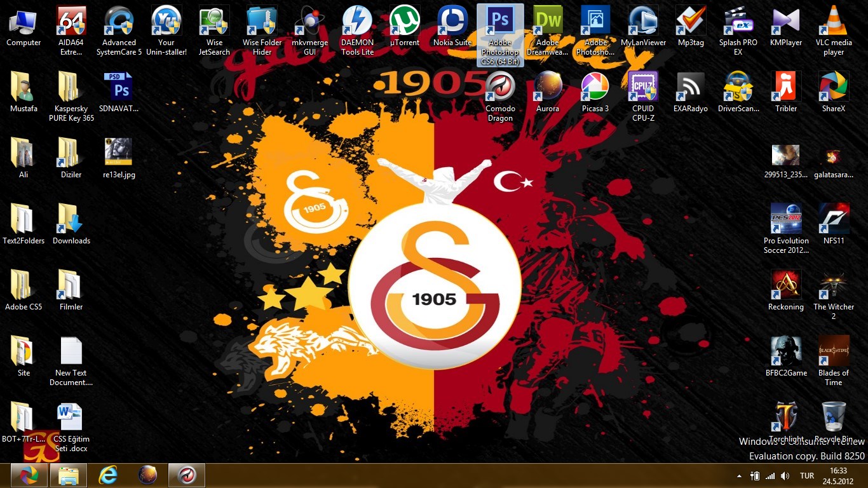Select the Aurora desktop shortcut

pos(548,93)
